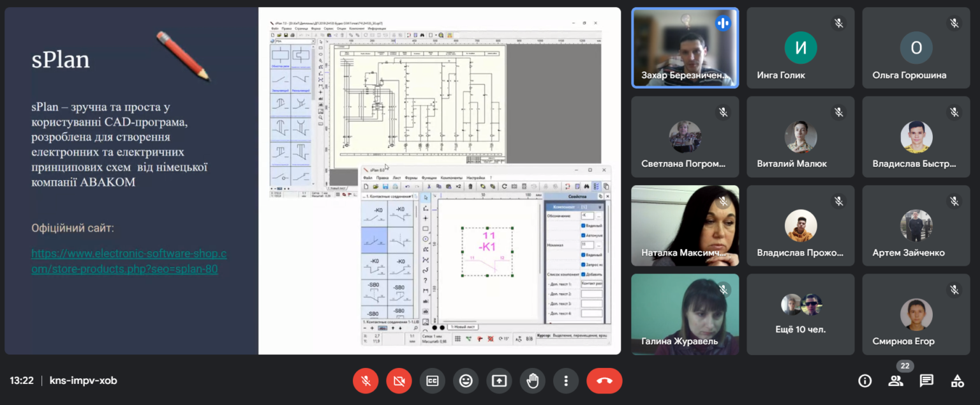Open the more options menu

click(566, 381)
